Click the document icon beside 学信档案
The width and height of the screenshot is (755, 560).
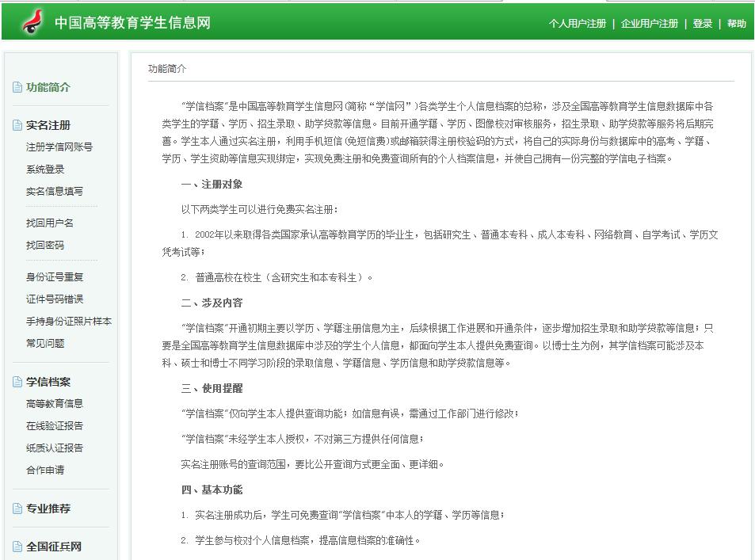[x=17, y=382]
